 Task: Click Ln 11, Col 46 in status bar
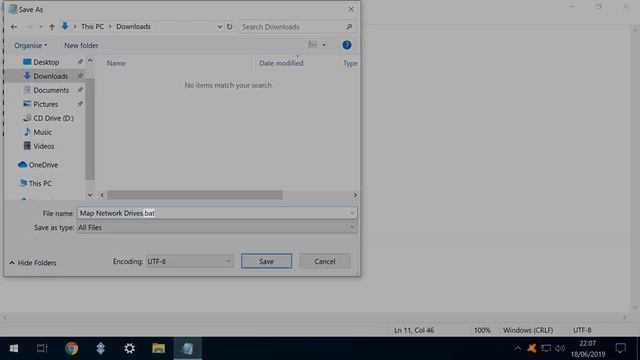click(x=414, y=330)
